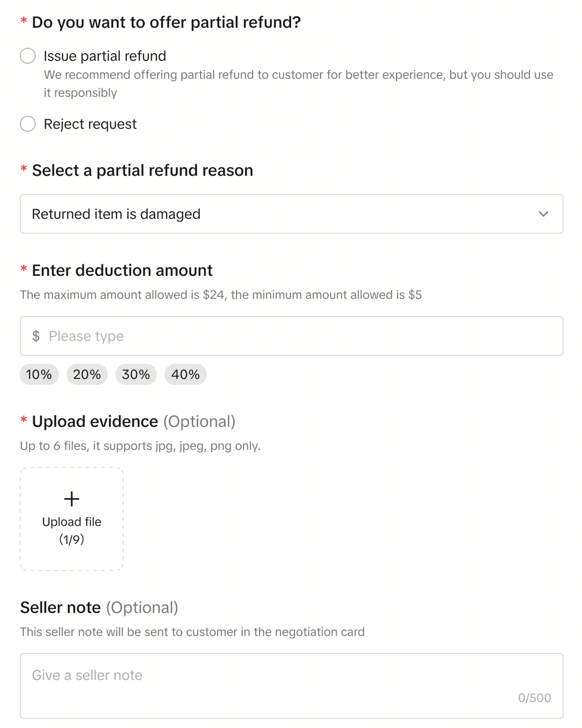Click the plus icon to upload evidence
Screen dimensions: 582x728
coord(71,499)
